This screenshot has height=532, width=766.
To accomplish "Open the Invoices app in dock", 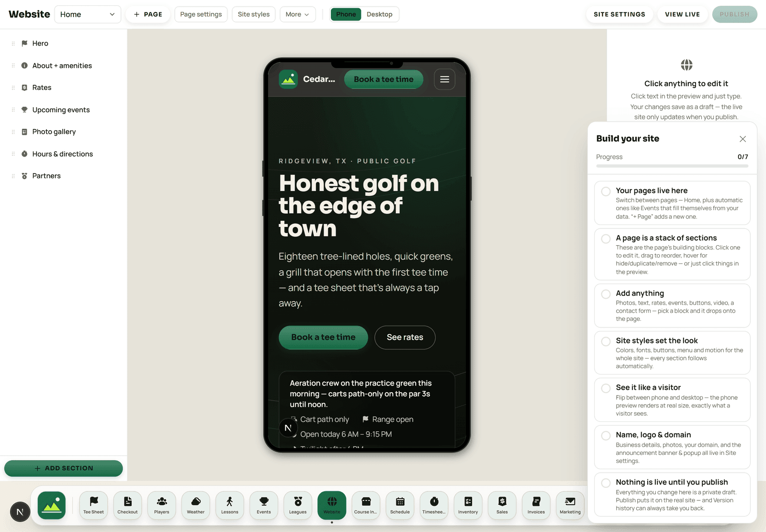I will point(536,505).
